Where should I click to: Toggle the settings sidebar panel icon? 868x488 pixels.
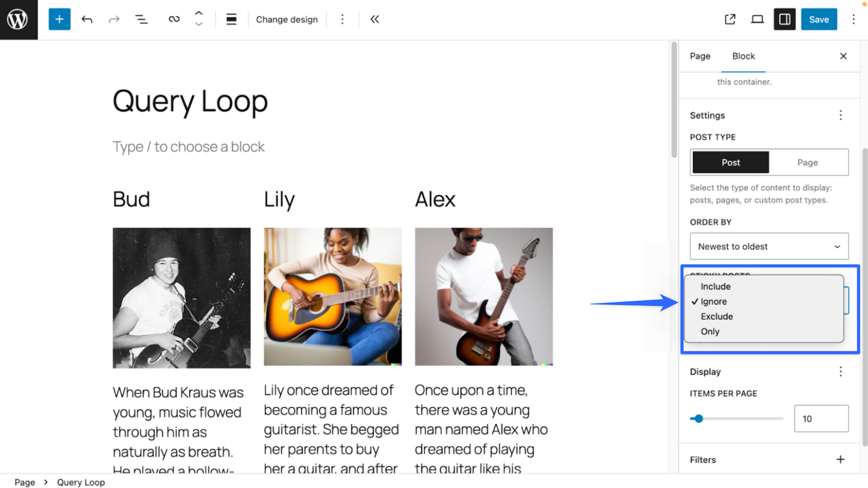(785, 19)
